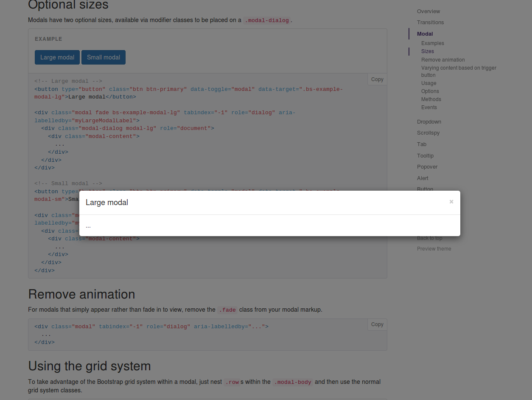Jump to Sizes subsection in sidebar
This screenshot has height=400, width=532.
point(428,51)
